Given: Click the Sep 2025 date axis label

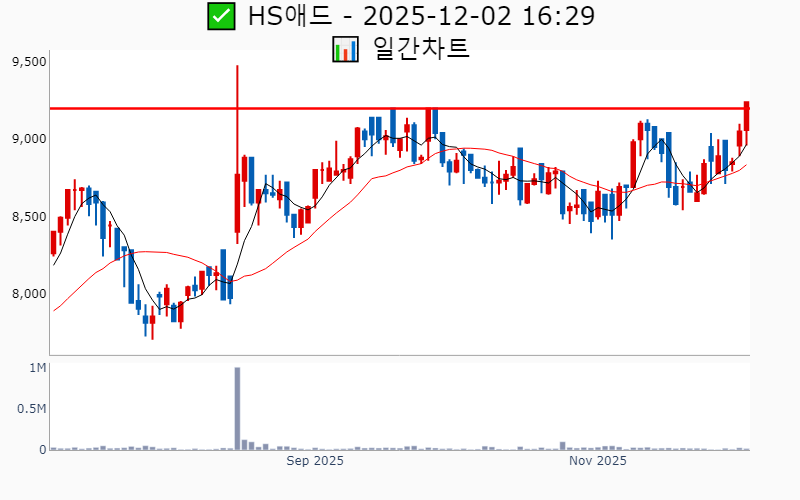Looking at the screenshot, I should coord(315,461).
